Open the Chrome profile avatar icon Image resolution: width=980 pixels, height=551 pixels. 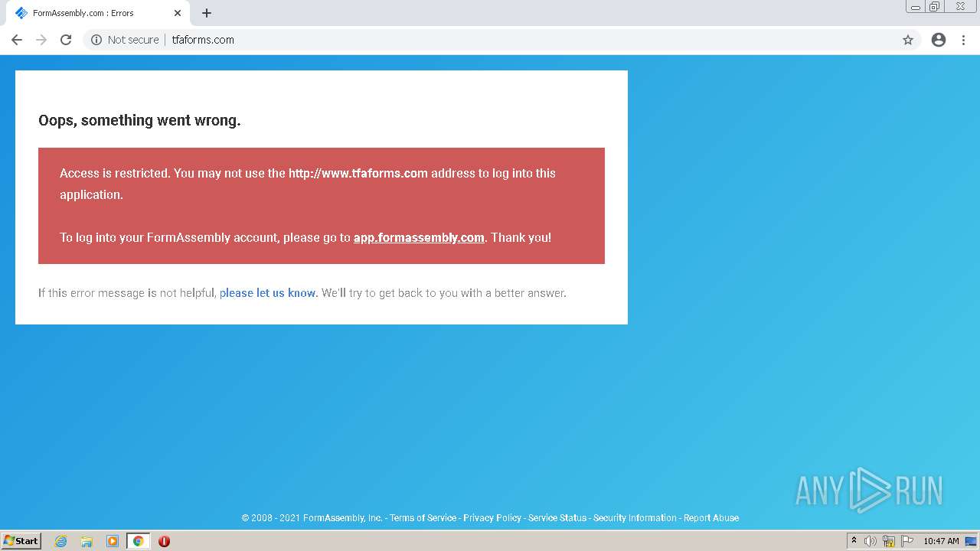tap(939, 40)
